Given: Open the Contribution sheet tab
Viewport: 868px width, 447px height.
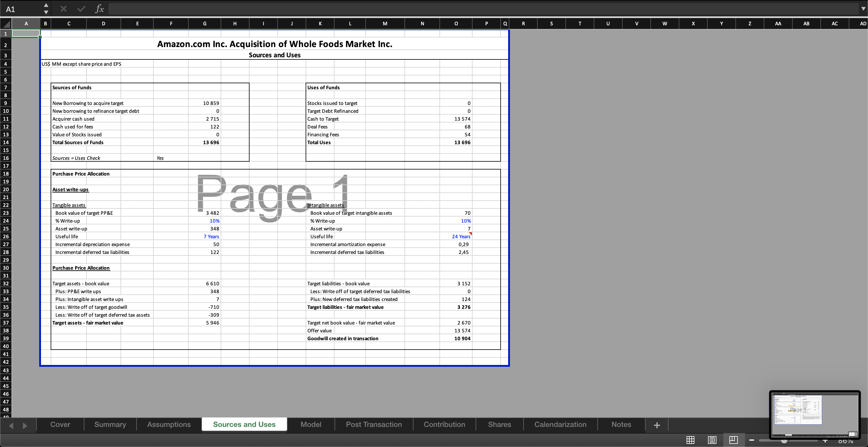Looking at the screenshot, I should pyautogui.click(x=445, y=424).
